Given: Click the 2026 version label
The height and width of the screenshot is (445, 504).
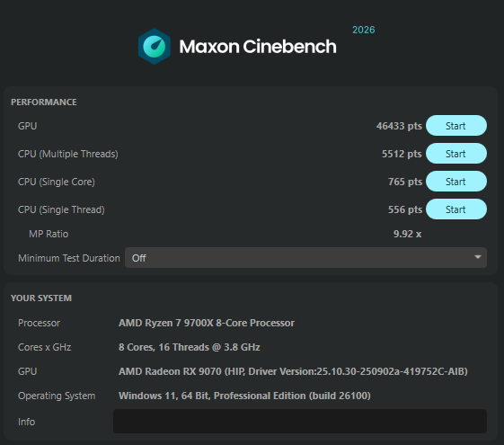Looking at the screenshot, I should click(364, 30).
